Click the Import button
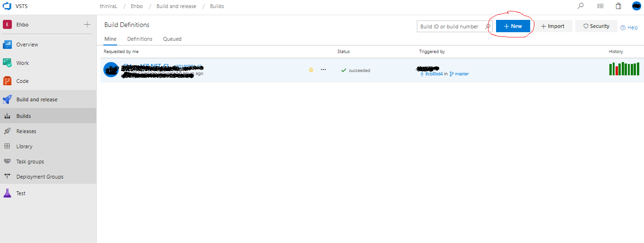Screen dimensions: 644x243 click(x=553, y=26)
